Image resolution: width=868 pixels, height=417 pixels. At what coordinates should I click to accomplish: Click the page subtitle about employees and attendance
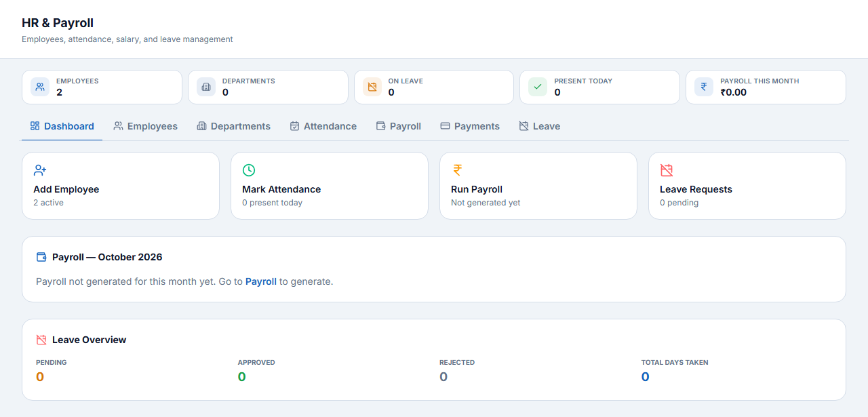click(x=127, y=39)
